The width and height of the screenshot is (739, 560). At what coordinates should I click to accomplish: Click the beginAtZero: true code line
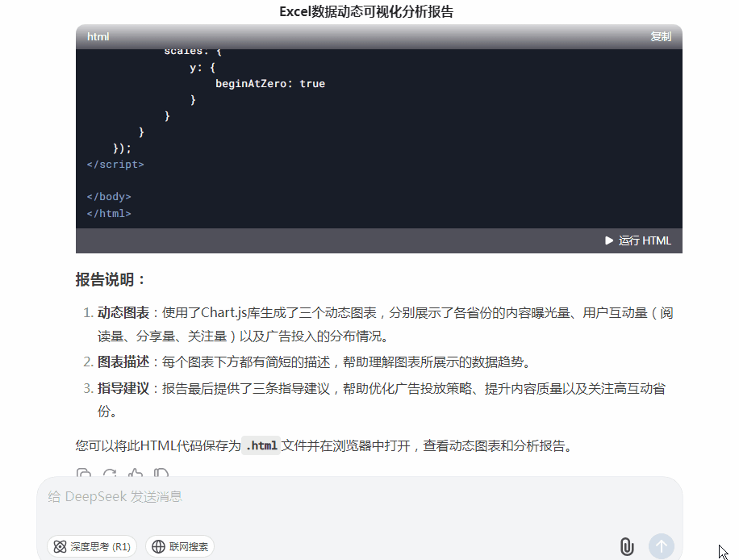tap(270, 84)
